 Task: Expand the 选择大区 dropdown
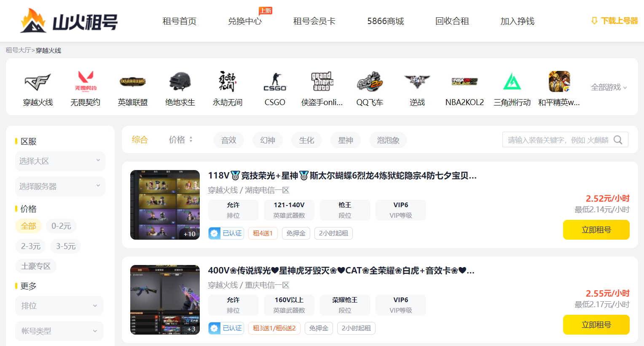click(60, 161)
